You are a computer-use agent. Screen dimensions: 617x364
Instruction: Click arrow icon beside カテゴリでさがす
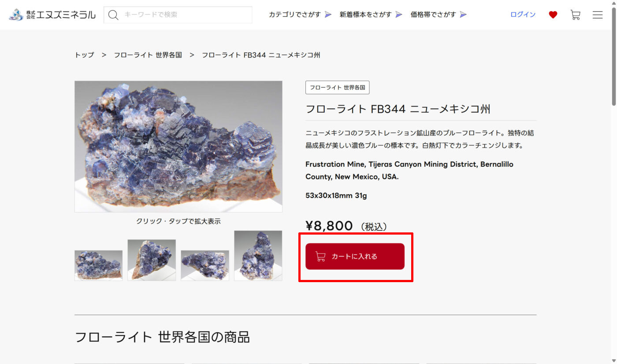coord(328,15)
